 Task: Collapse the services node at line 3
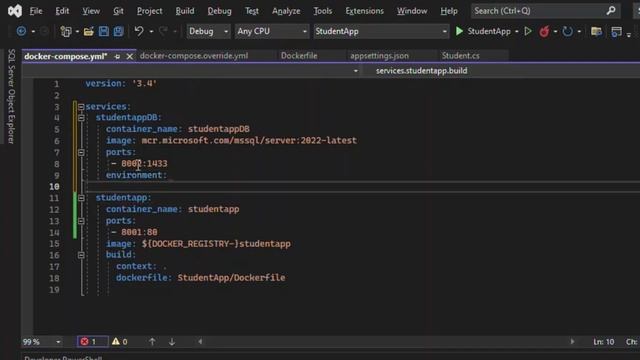pyautogui.click(x=81, y=107)
